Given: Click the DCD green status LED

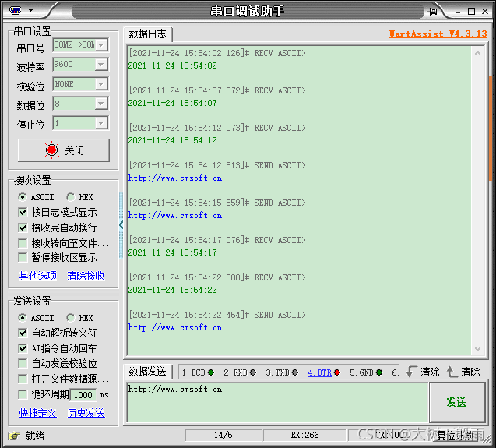Looking at the screenshot, I should pyautogui.click(x=211, y=372).
